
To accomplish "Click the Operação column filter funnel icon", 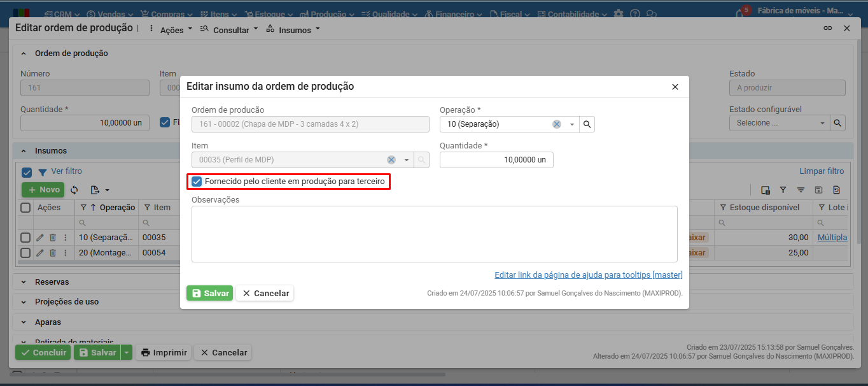I will (x=83, y=208).
